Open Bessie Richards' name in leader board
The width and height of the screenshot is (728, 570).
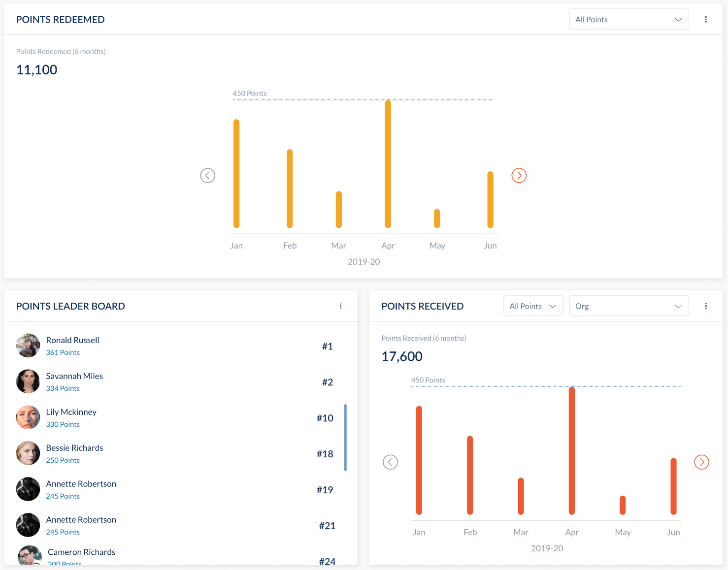(x=75, y=448)
